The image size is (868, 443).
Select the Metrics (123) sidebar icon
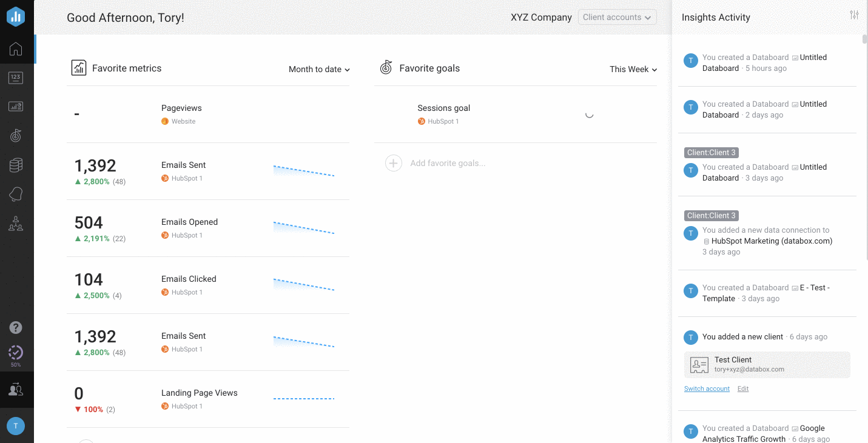(x=16, y=77)
